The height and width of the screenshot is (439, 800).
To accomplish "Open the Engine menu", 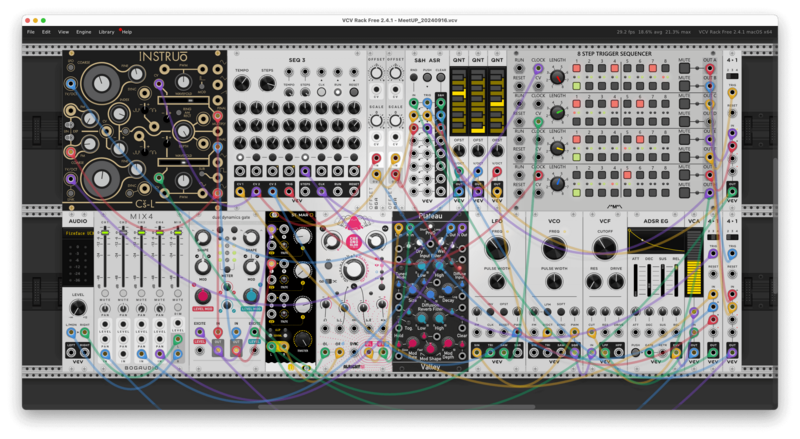I will pyautogui.click(x=84, y=32).
